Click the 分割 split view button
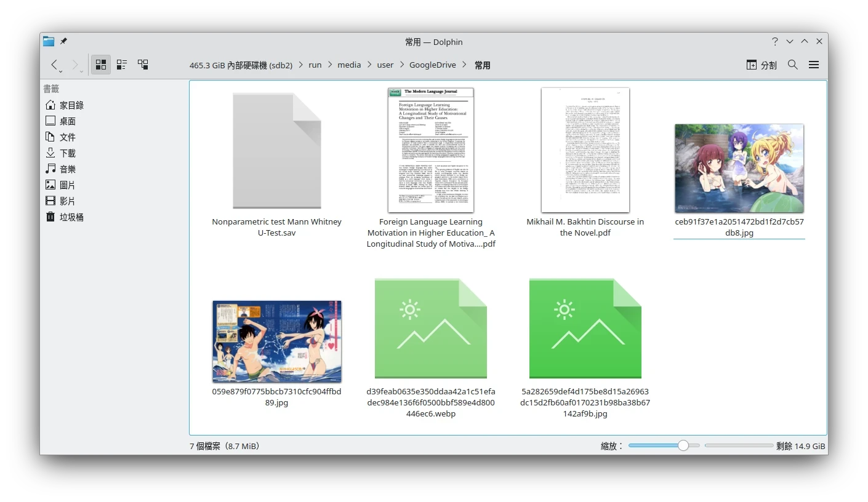 (x=762, y=65)
